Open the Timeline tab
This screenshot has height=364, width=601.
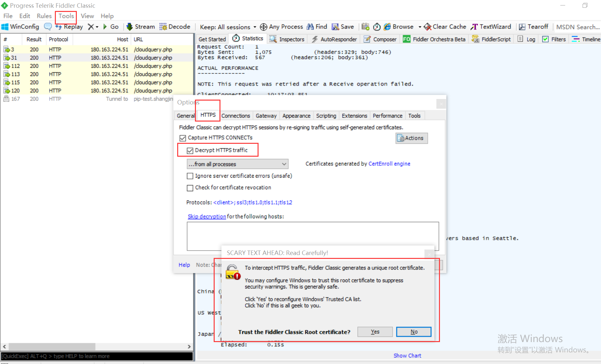click(x=586, y=39)
